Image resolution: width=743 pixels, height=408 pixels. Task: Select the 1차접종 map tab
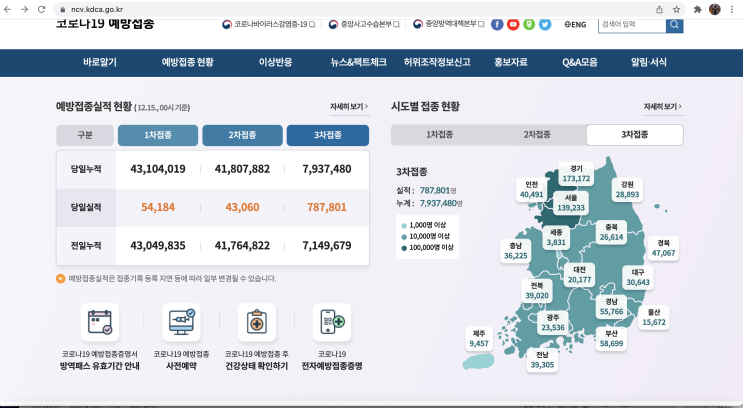[x=440, y=135]
